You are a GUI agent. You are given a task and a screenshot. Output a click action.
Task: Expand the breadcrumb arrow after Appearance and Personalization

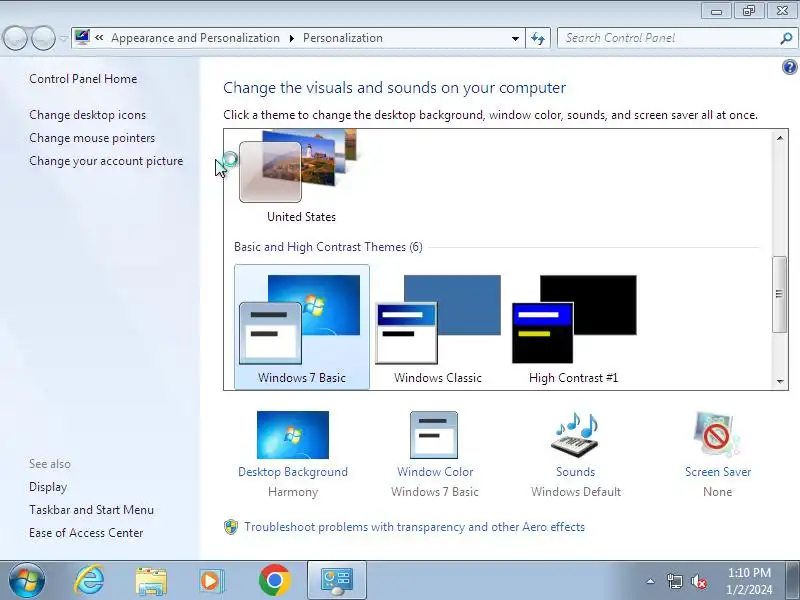click(x=292, y=38)
